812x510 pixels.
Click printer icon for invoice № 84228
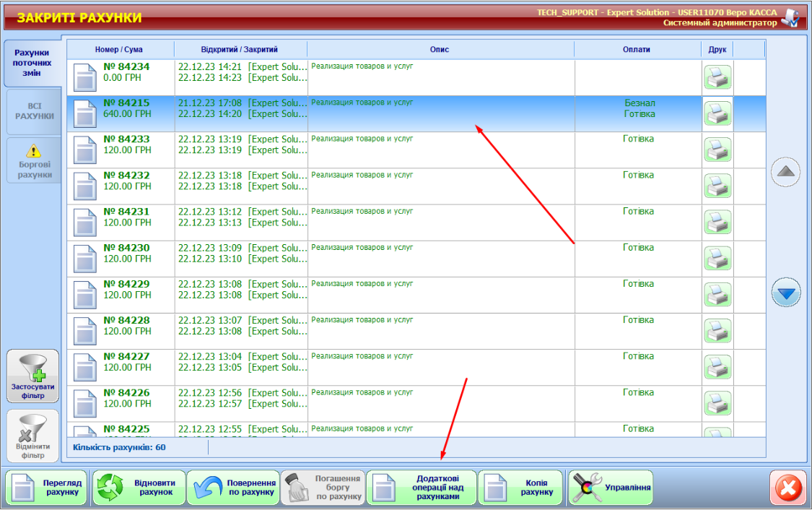pyautogui.click(x=717, y=330)
